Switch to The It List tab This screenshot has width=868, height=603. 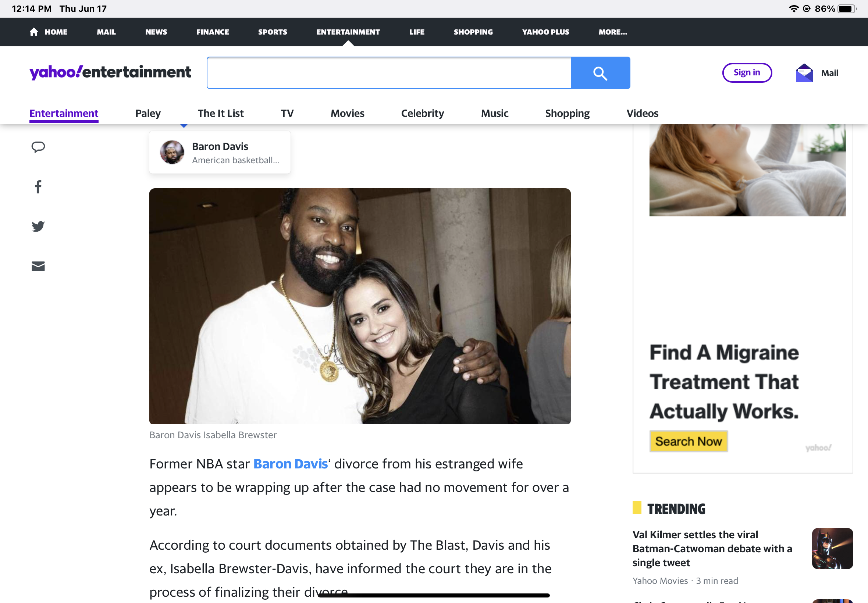pyautogui.click(x=221, y=113)
